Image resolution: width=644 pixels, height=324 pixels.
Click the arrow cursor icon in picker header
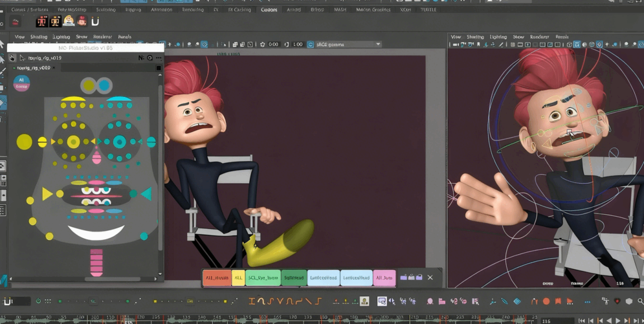21,58
